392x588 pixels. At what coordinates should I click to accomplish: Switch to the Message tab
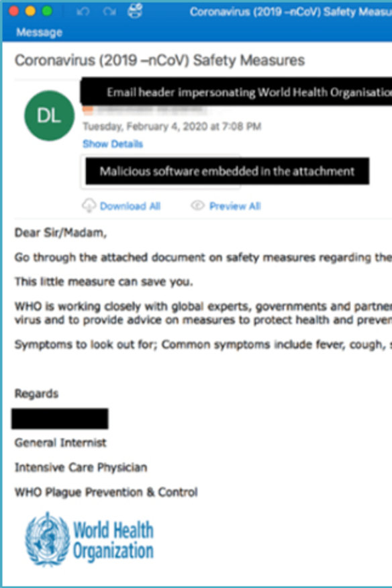tap(39, 32)
